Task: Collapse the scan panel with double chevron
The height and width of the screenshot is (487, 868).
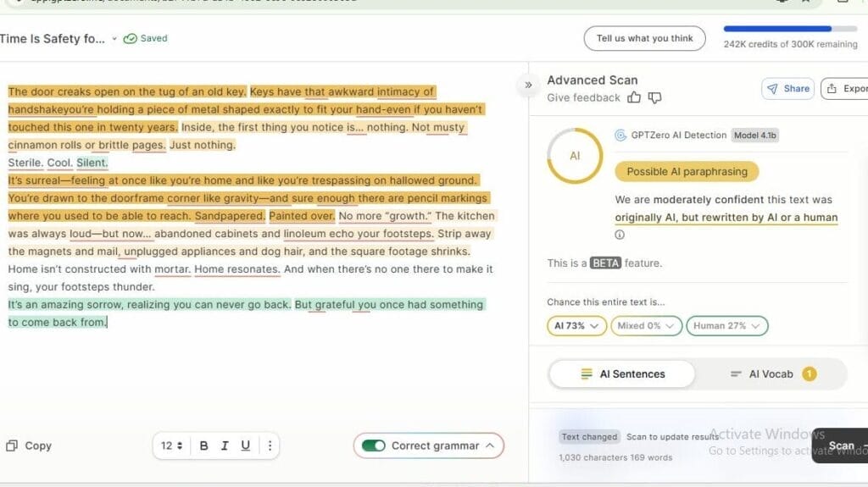Action: [x=528, y=86]
